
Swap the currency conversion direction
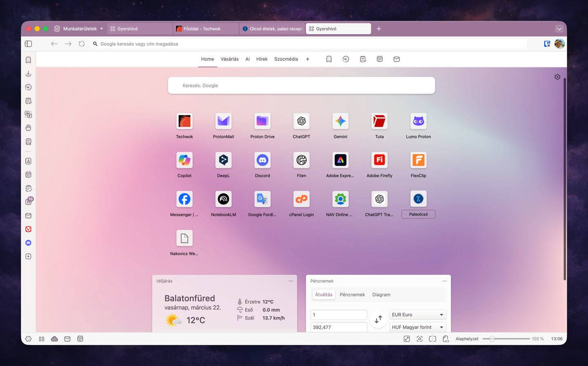pos(379,319)
